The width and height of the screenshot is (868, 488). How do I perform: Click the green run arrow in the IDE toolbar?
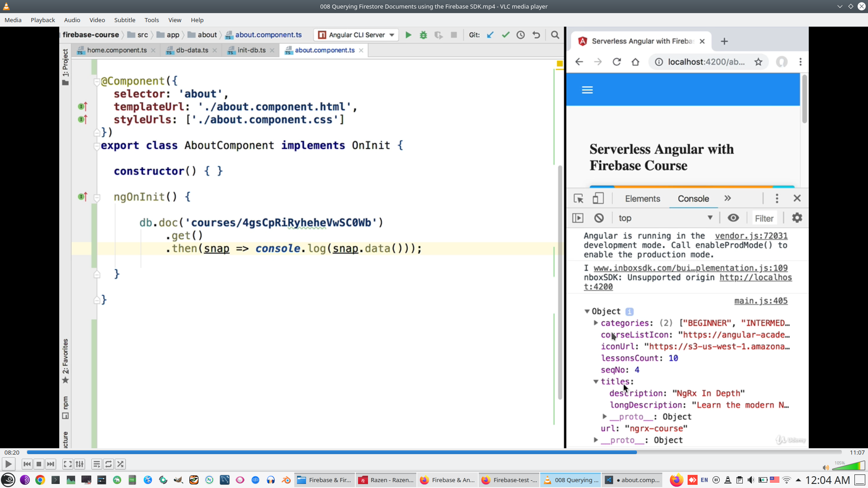pos(408,35)
